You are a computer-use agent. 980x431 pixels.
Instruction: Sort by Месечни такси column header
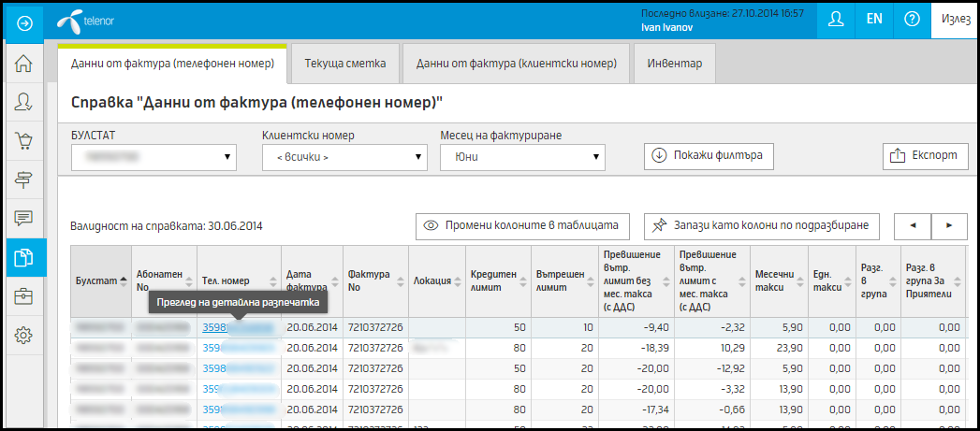pos(779,281)
